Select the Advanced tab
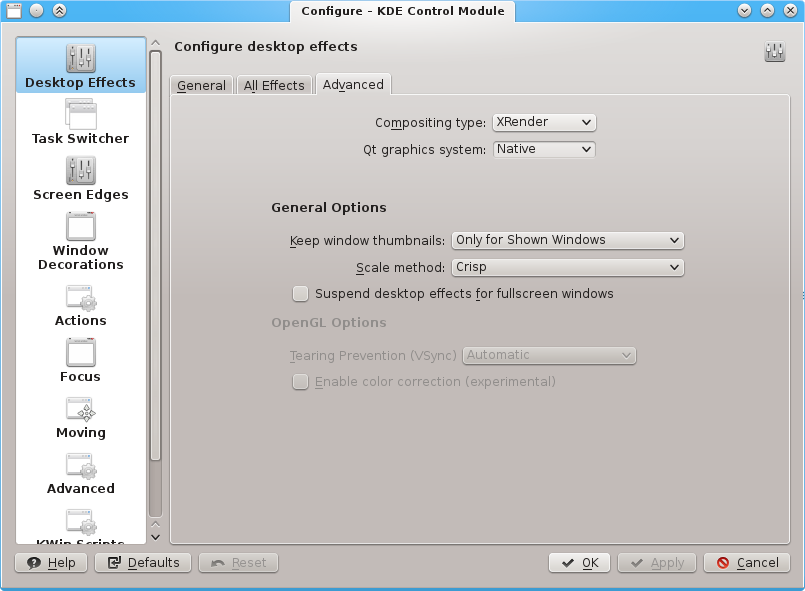The height and width of the screenshot is (591, 805). click(353, 84)
